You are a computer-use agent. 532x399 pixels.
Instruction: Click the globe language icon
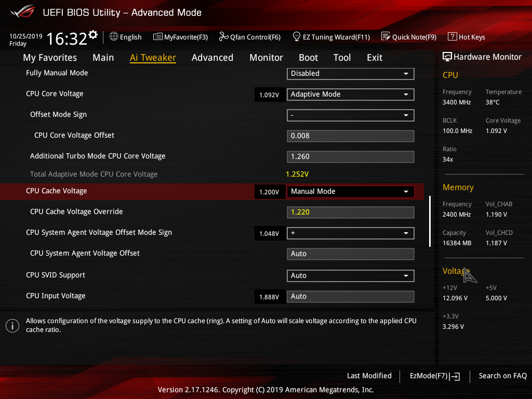tap(114, 36)
